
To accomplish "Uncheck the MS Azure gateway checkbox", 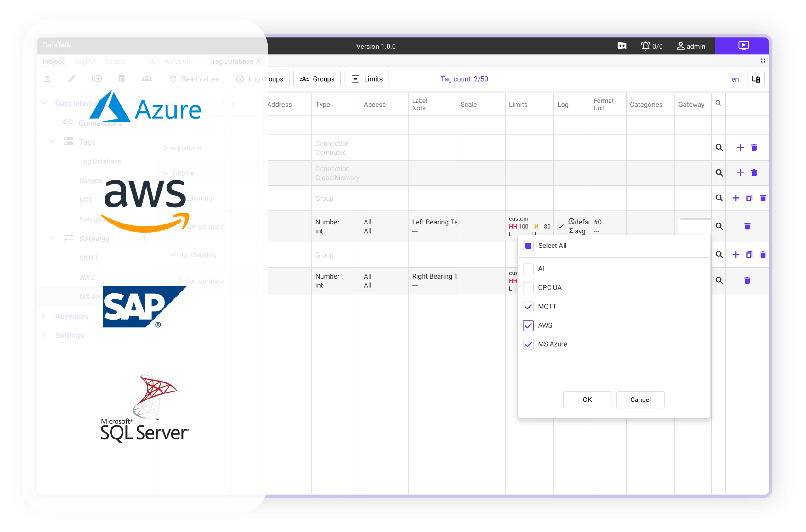I will pyautogui.click(x=528, y=344).
